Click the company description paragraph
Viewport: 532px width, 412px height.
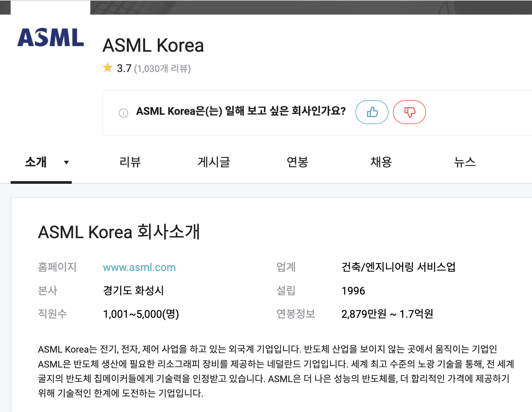[x=276, y=371]
